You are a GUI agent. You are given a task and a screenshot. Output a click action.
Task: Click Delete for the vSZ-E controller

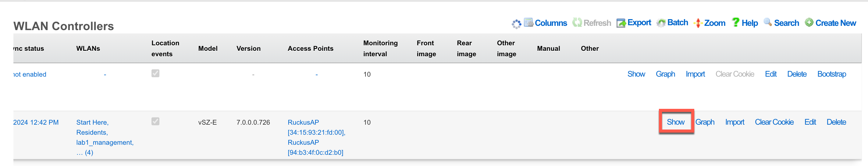pos(836,122)
